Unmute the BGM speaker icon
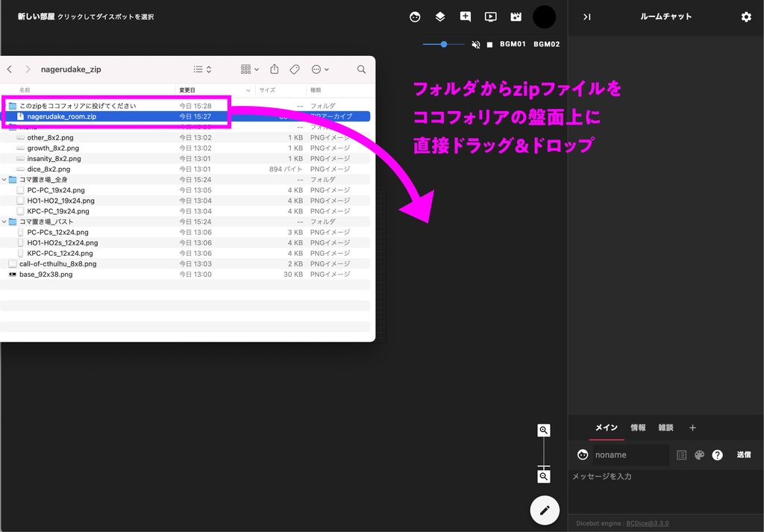Image resolution: width=764 pixels, height=532 pixels. point(475,44)
